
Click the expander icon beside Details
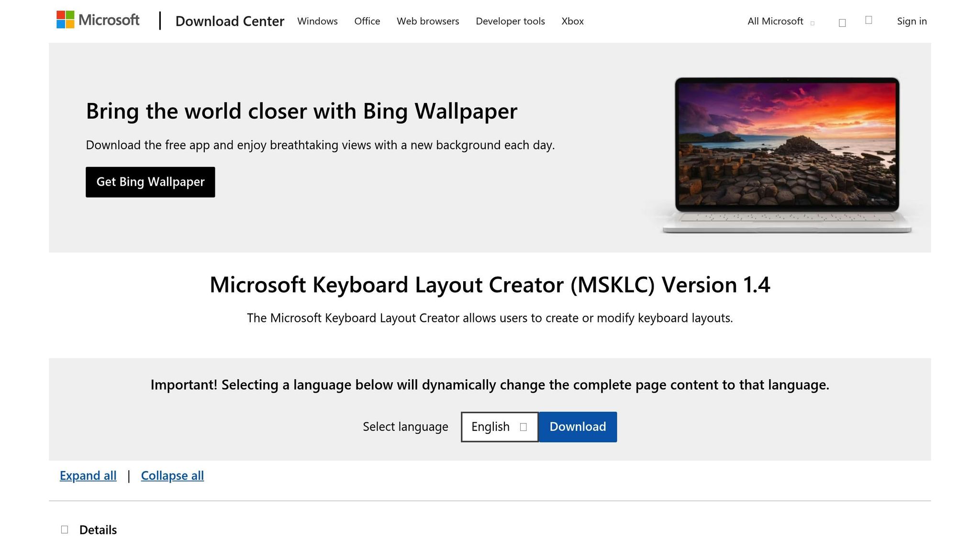point(65,529)
